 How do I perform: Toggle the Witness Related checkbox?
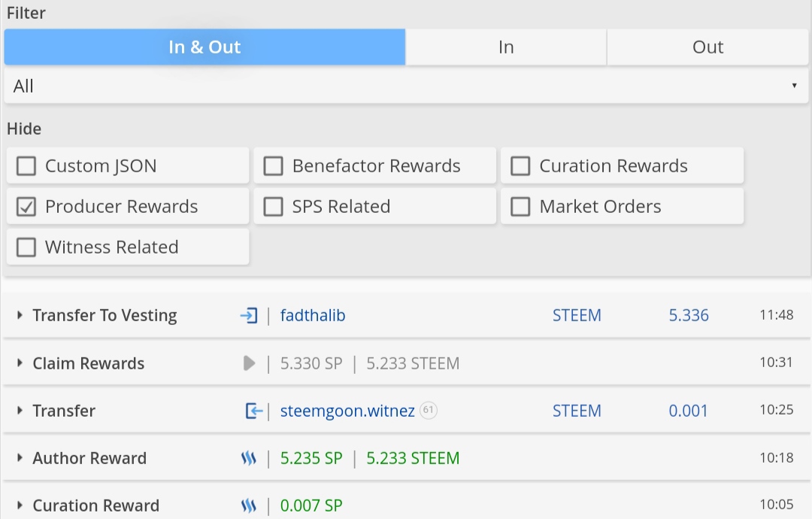(x=26, y=247)
